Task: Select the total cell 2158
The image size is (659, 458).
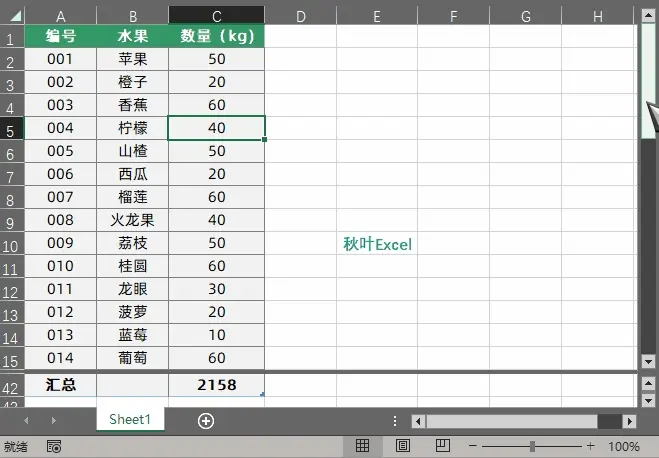Action: click(216, 385)
